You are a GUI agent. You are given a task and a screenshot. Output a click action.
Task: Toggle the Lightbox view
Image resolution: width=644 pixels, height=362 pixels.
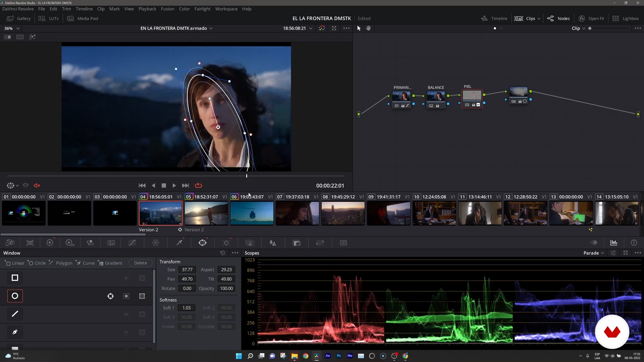pos(626,18)
